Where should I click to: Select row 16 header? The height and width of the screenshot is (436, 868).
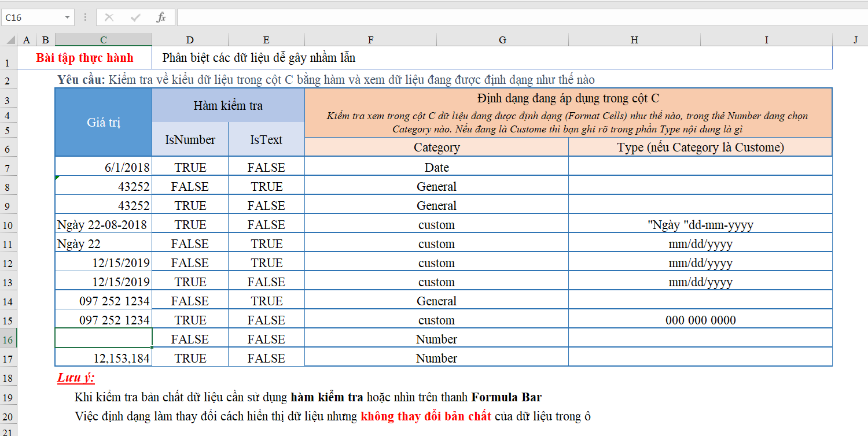pyautogui.click(x=8, y=339)
